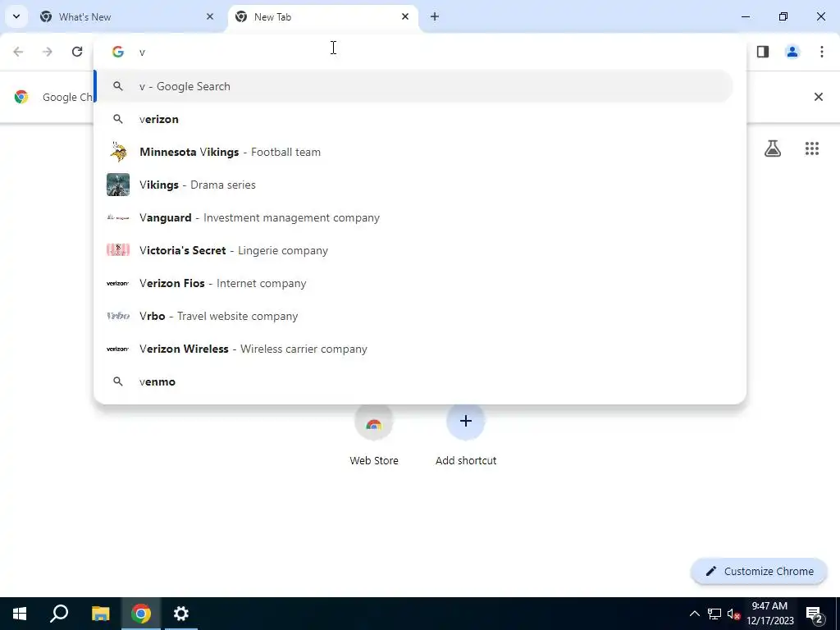Show hidden system tray icons
The height and width of the screenshot is (630, 840).
(x=694, y=614)
